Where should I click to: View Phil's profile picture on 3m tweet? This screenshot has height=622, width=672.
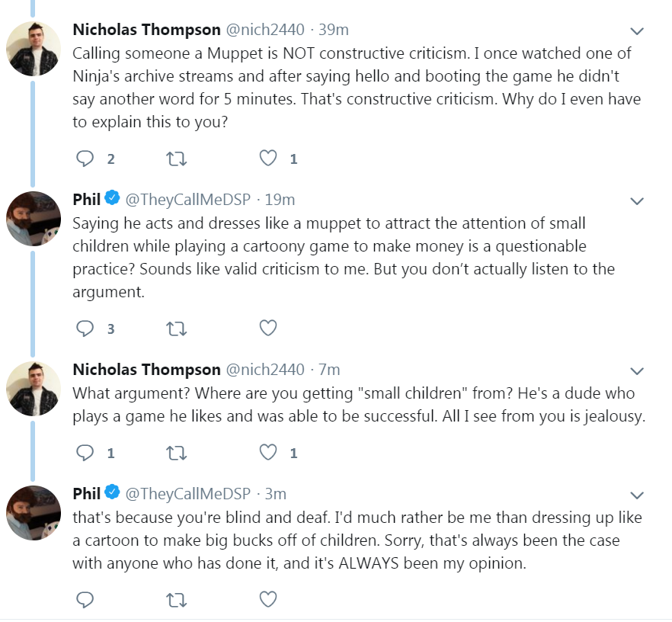point(34,513)
